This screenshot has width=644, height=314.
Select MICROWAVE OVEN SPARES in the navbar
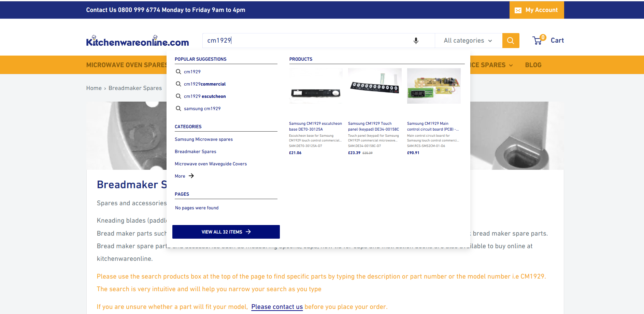(126, 65)
